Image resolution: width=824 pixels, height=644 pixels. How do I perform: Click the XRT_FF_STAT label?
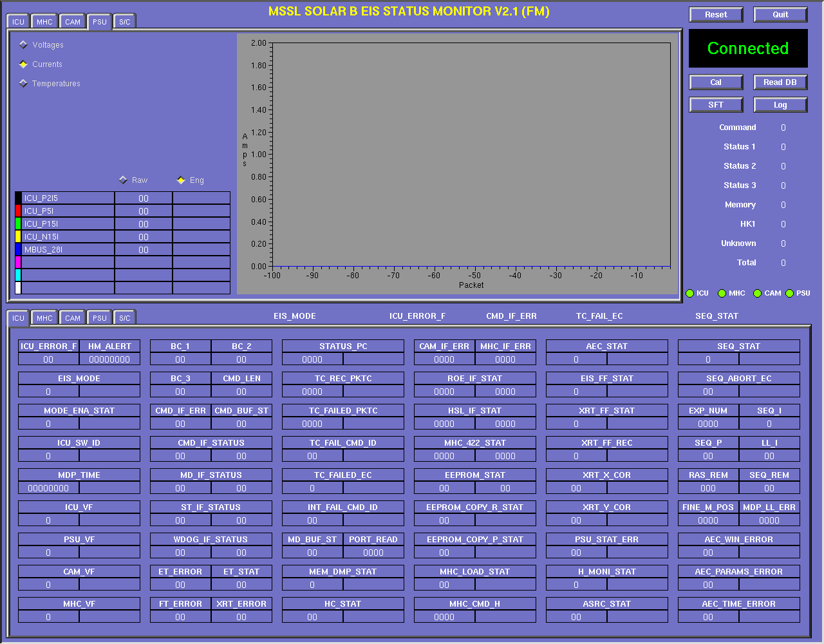pos(607,411)
